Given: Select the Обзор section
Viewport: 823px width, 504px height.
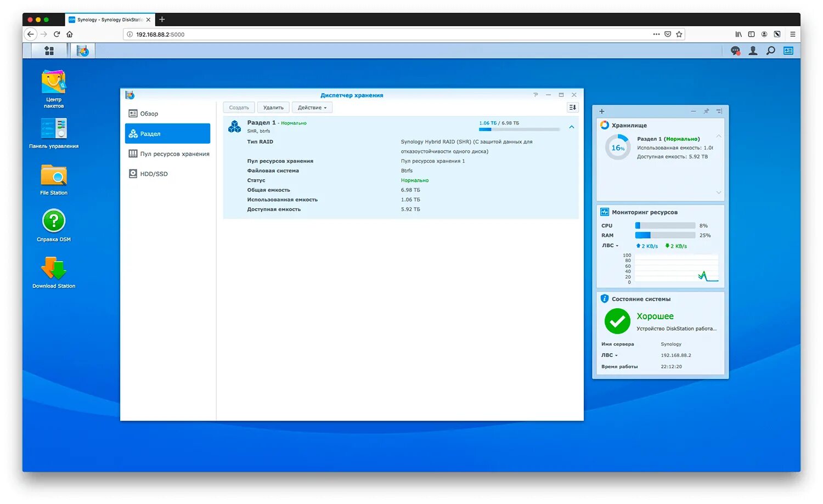Looking at the screenshot, I should pos(168,114).
